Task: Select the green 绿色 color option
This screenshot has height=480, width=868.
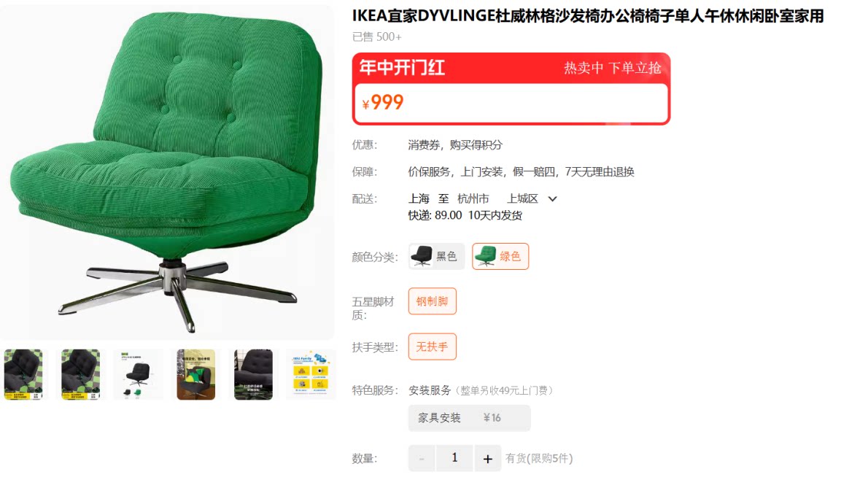Action: pos(500,256)
